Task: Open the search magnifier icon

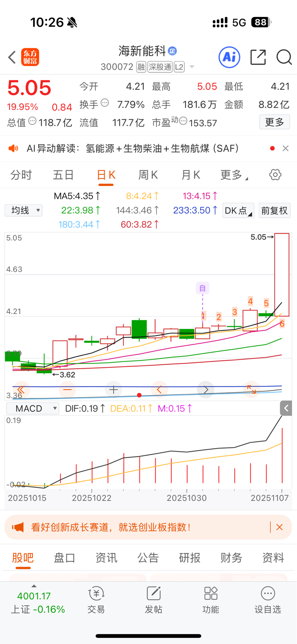Action: [x=284, y=57]
